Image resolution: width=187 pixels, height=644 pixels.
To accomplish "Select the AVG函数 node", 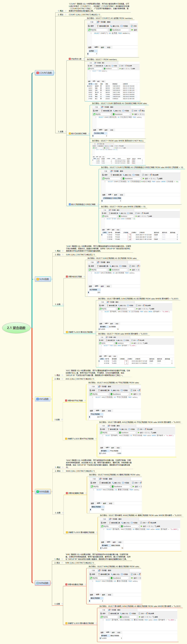I will click(x=43, y=399).
